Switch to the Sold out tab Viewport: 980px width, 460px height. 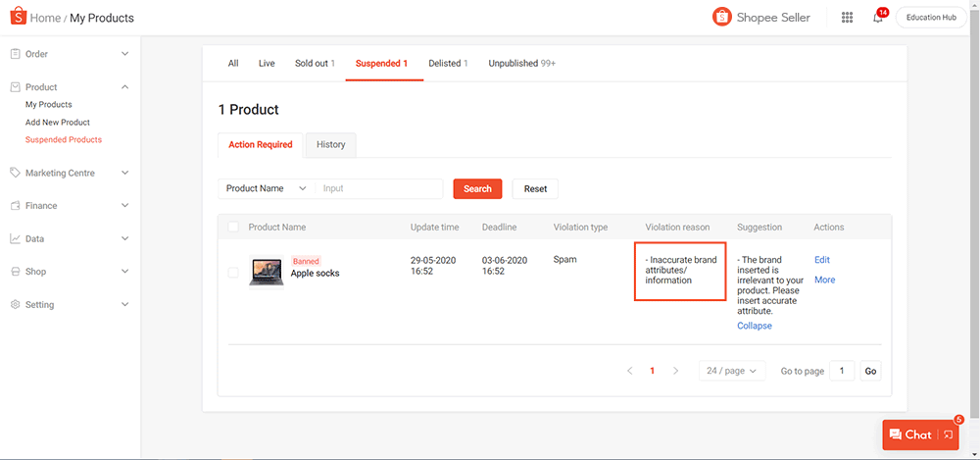(315, 63)
